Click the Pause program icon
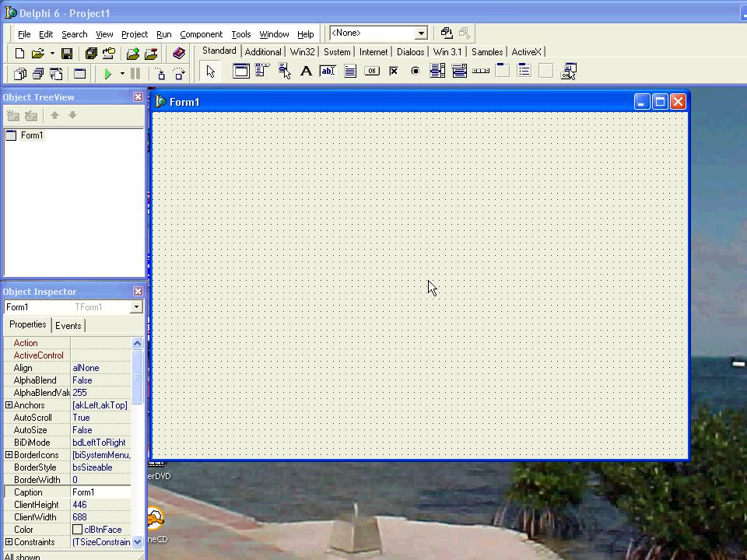 (135, 74)
